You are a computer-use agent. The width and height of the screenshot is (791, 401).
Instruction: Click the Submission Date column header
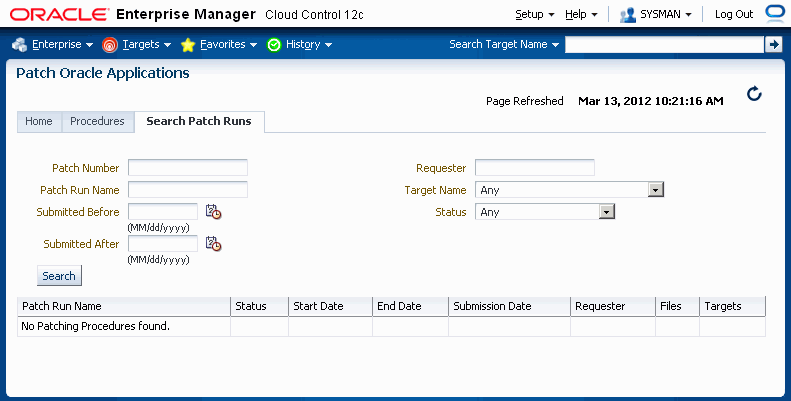(x=510, y=306)
